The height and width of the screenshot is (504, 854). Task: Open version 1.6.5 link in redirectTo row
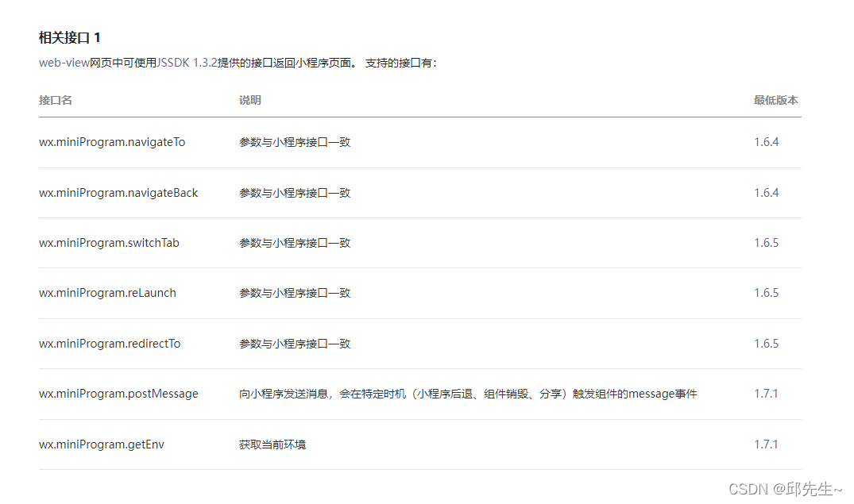(x=767, y=344)
